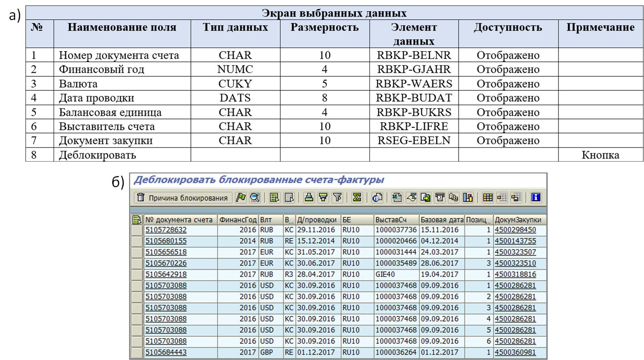This screenshot has width=644, height=360.
Task: Open purchasing document link 4500323507
Action: coord(515,252)
